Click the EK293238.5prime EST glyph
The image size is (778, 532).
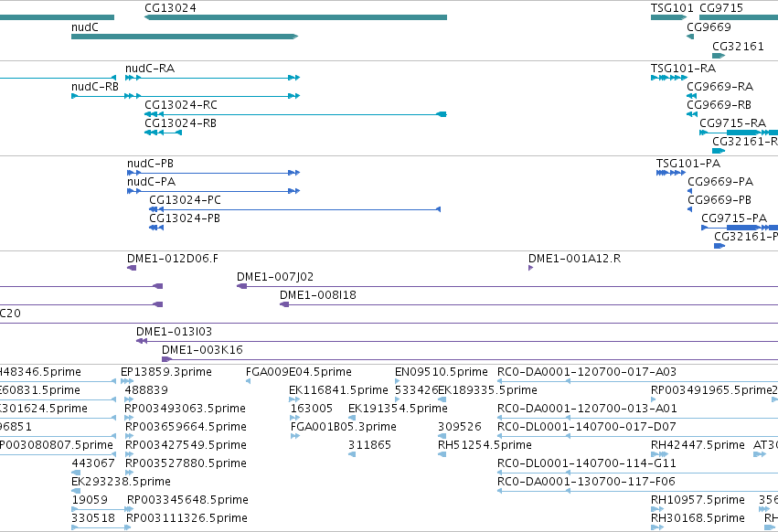(x=76, y=491)
